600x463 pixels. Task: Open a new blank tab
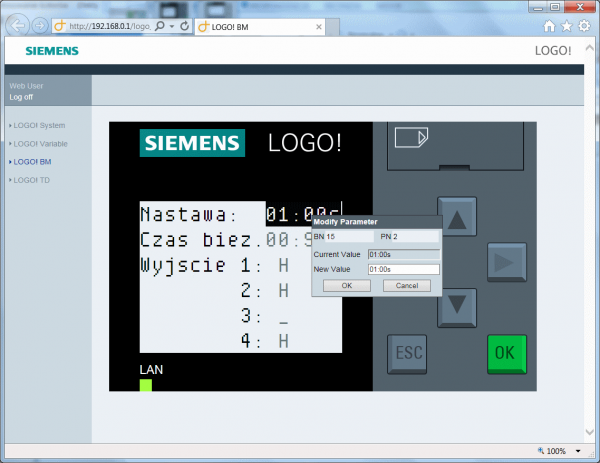pyautogui.click(x=332, y=27)
